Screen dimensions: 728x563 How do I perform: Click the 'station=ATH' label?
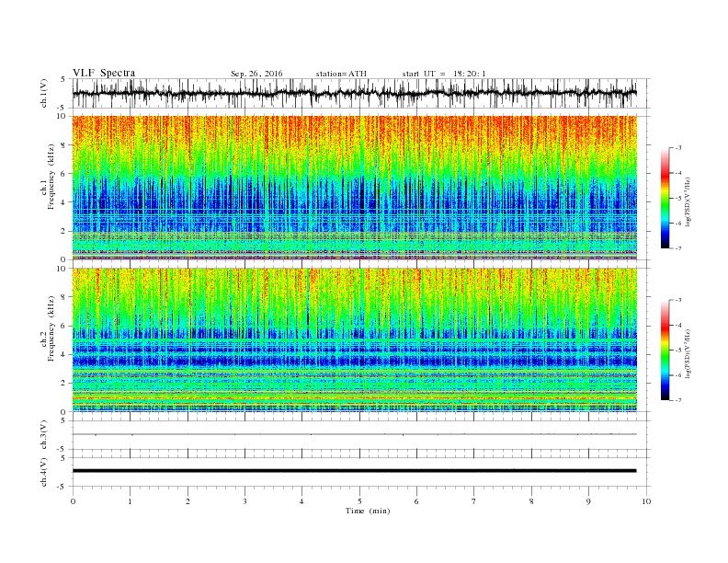click(x=341, y=74)
